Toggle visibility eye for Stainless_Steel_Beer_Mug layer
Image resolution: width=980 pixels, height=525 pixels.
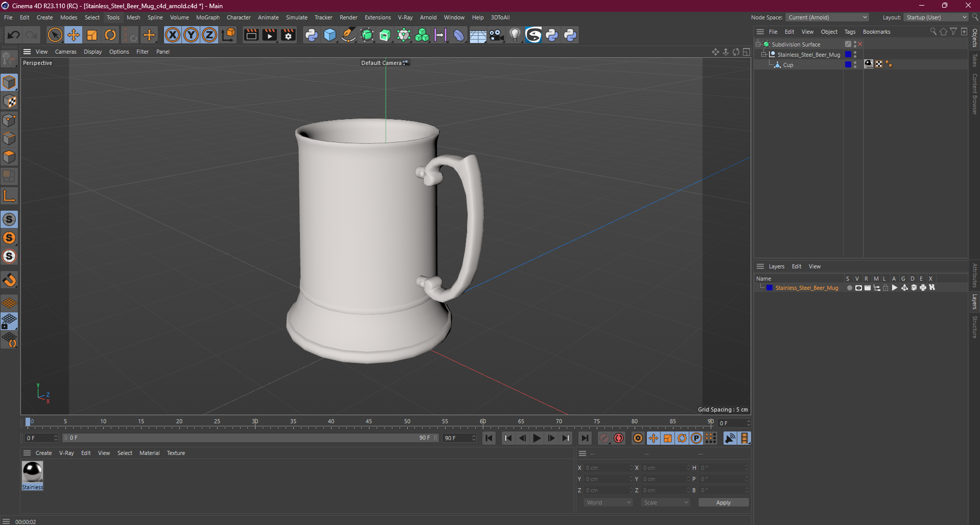[858, 288]
